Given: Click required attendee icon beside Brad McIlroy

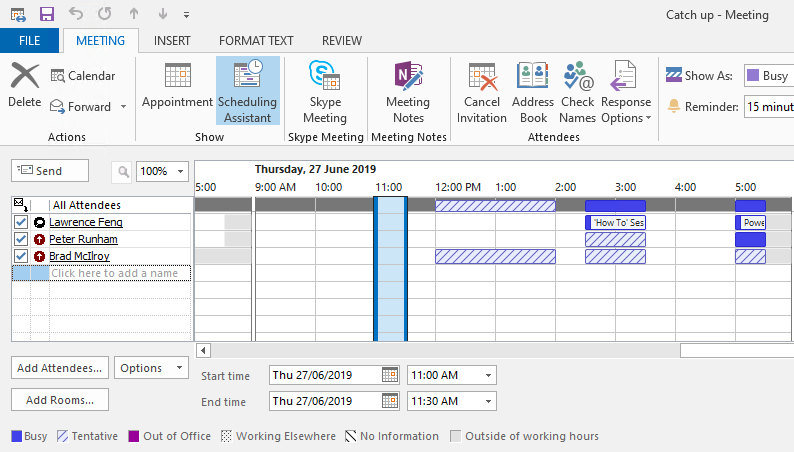Looking at the screenshot, I should 39,256.
